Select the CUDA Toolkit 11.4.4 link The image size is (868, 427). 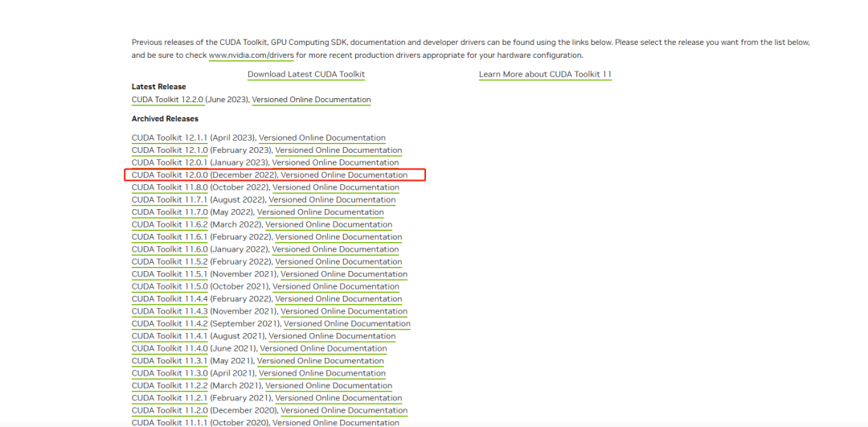tap(170, 299)
